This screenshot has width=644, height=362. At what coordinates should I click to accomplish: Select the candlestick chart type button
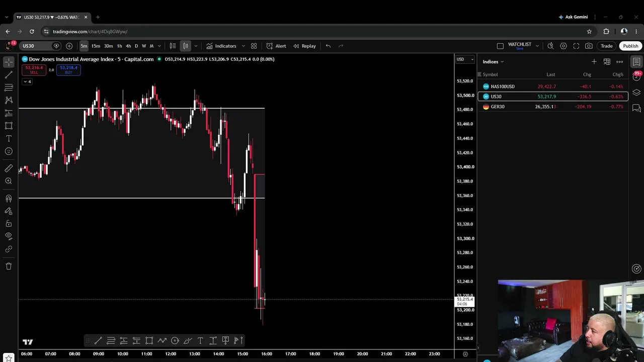[x=186, y=46]
